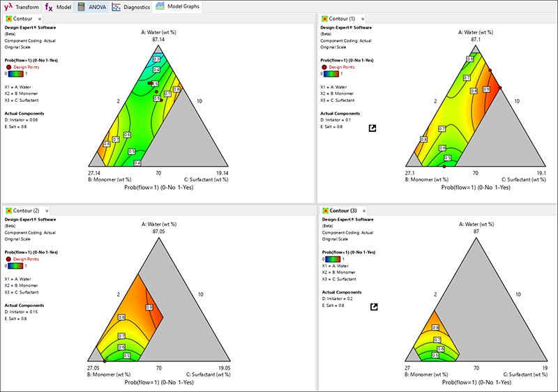Expand the Contour (1) tab dropdown arrow
Image resolution: width=558 pixels, height=392 pixels.
tap(363, 18)
